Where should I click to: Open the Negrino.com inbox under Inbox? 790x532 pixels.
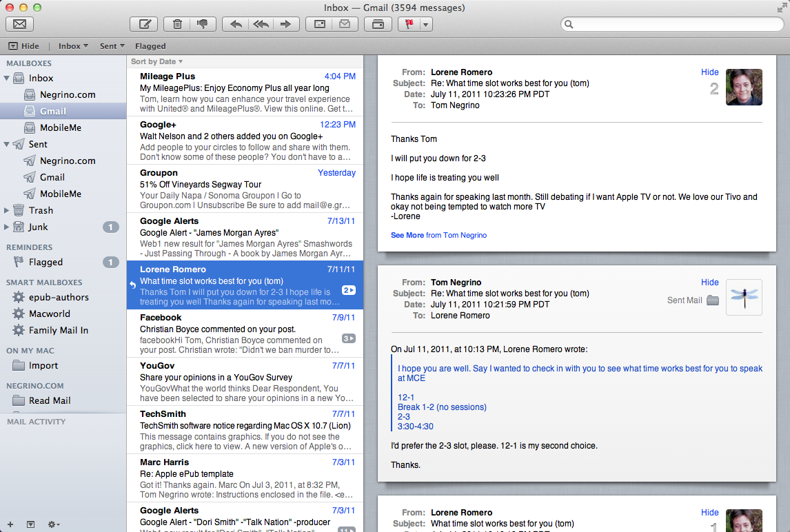coord(63,94)
